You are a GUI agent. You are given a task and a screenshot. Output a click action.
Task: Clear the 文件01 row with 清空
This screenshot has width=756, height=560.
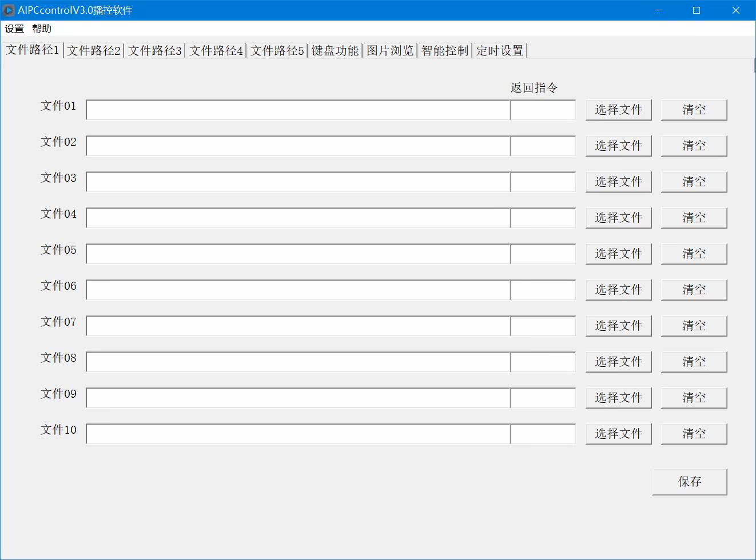click(694, 110)
